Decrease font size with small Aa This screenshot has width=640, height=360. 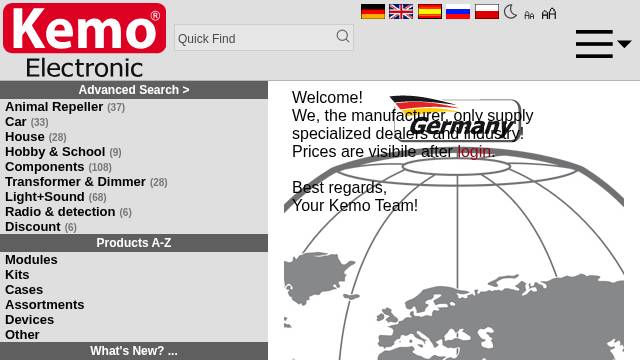click(x=529, y=16)
